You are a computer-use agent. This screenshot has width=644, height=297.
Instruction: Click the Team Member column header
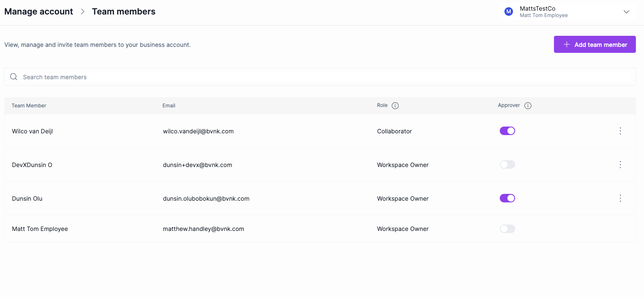point(29,105)
